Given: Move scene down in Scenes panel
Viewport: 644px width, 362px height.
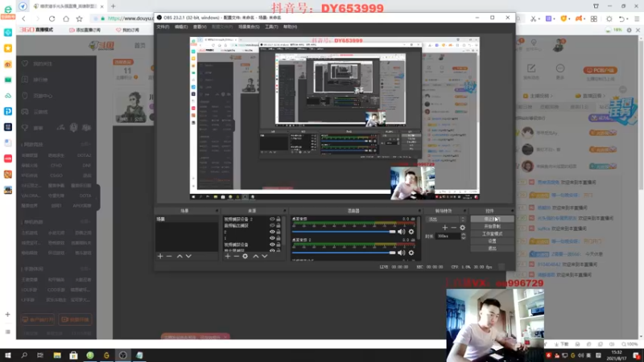Looking at the screenshot, I should (x=188, y=256).
